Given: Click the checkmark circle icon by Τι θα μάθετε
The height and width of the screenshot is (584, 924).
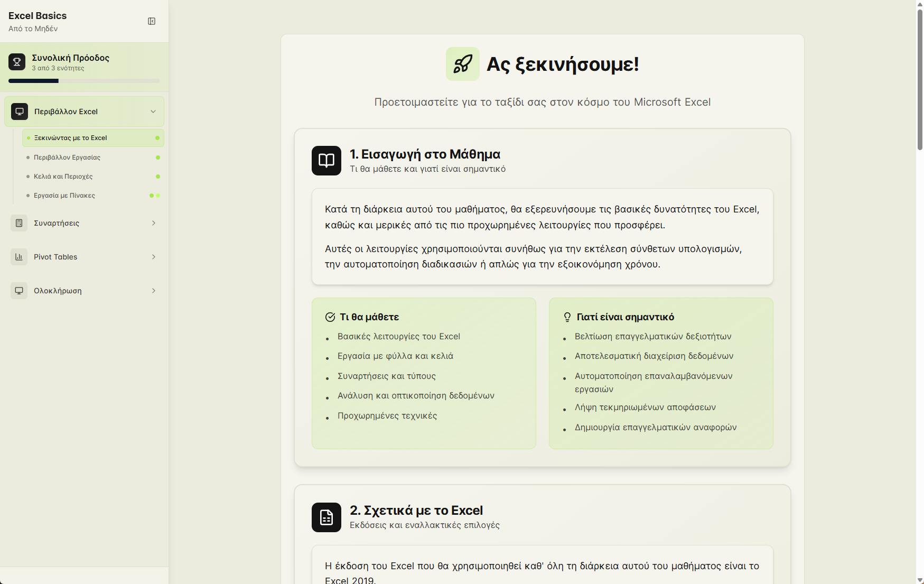Looking at the screenshot, I should 330,317.
